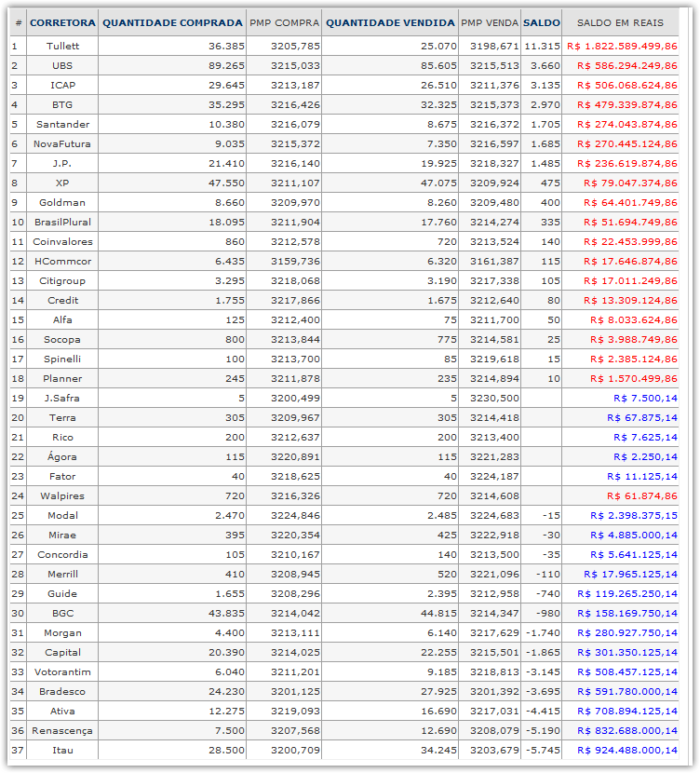
Task: Click the Mirae broker name
Action: [62, 535]
